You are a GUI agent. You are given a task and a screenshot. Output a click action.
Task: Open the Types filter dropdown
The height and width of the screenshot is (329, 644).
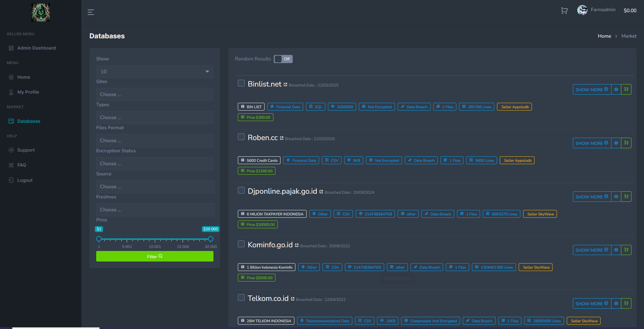click(x=155, y=117)
